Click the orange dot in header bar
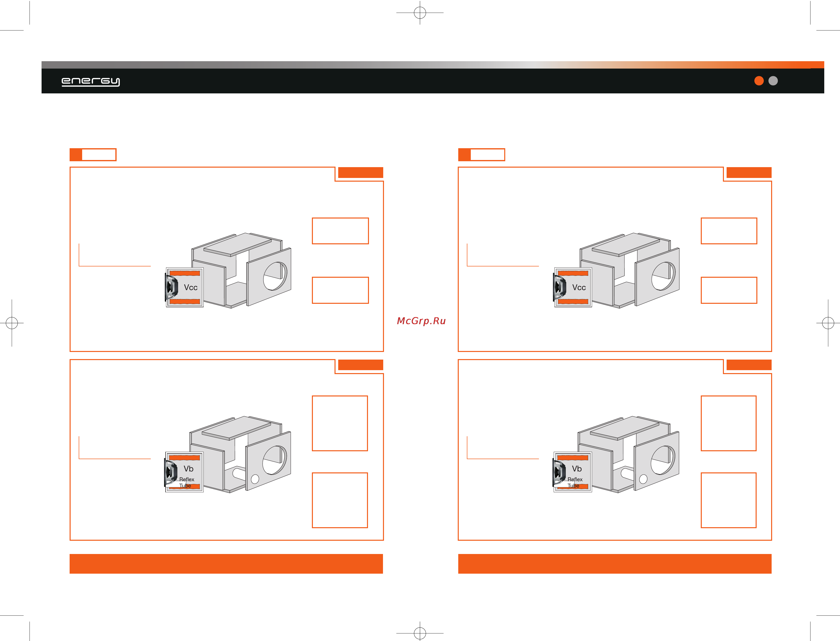Viewport: 840px width, 641px height. point(759,81)
